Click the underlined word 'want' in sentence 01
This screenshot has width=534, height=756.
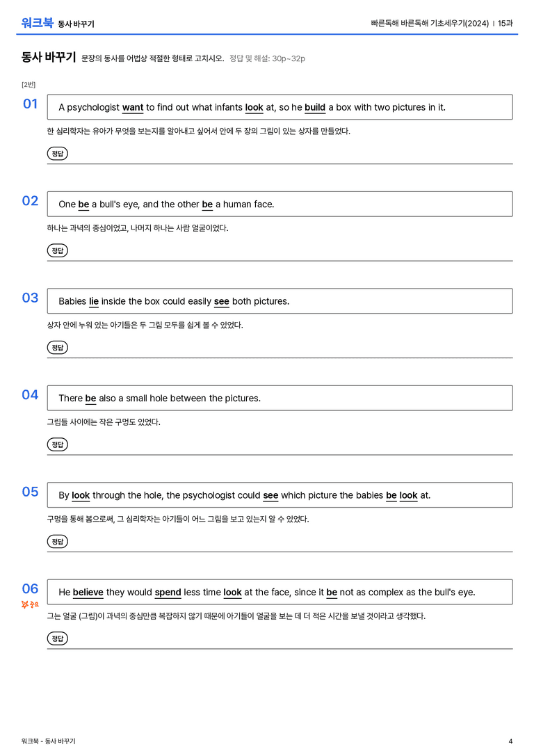click(x=133, y=108)
